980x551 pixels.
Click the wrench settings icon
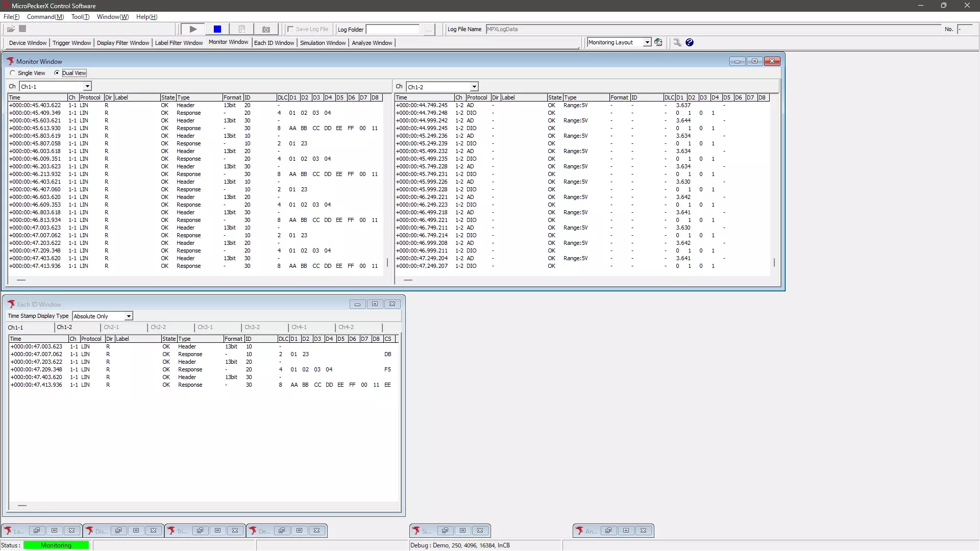[x=677, y=42]
